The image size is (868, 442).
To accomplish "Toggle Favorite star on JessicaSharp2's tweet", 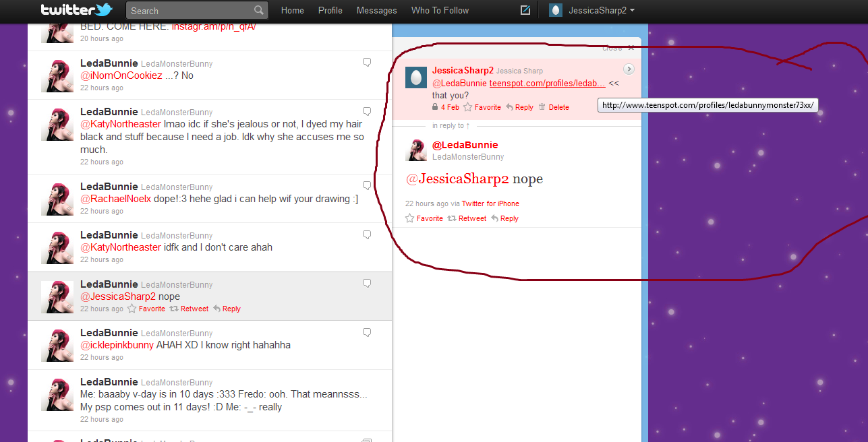I will coord(467,107).
